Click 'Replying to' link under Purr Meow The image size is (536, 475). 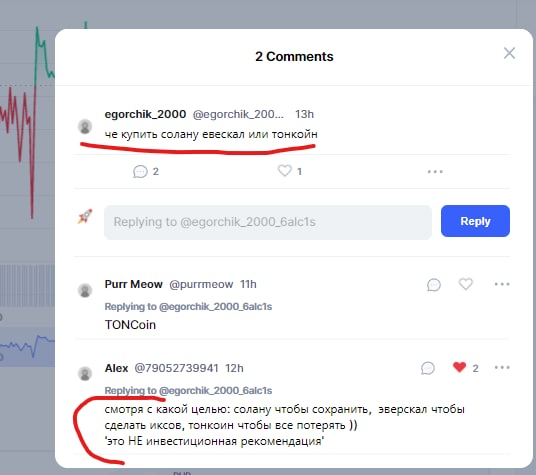(x=188, y=307)
